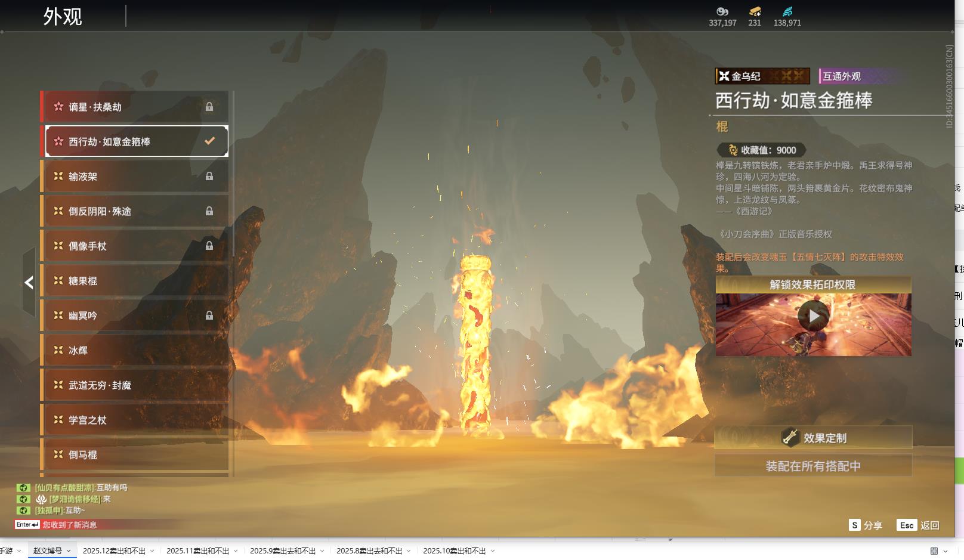The image size is (964, 560).
Task: Click the first chat channel icon
Action: (x=23, y=488)
